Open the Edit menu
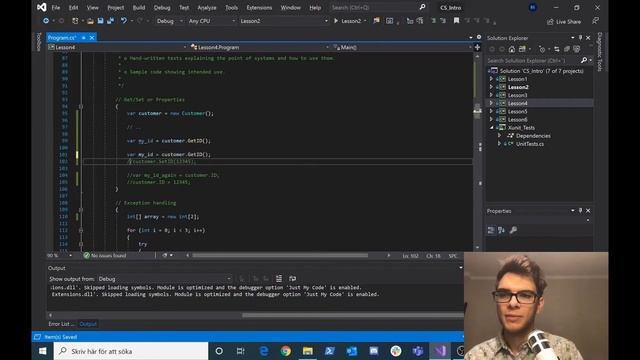Screen dimensions: 640x360 click(x=73, y=8)
